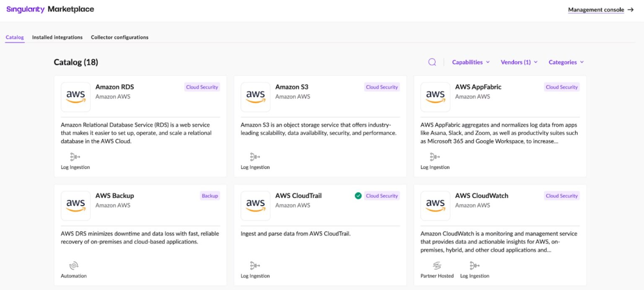Viewport: 644px width, 290px height.
Task: Open the Management console link
Action: [597, 9]
